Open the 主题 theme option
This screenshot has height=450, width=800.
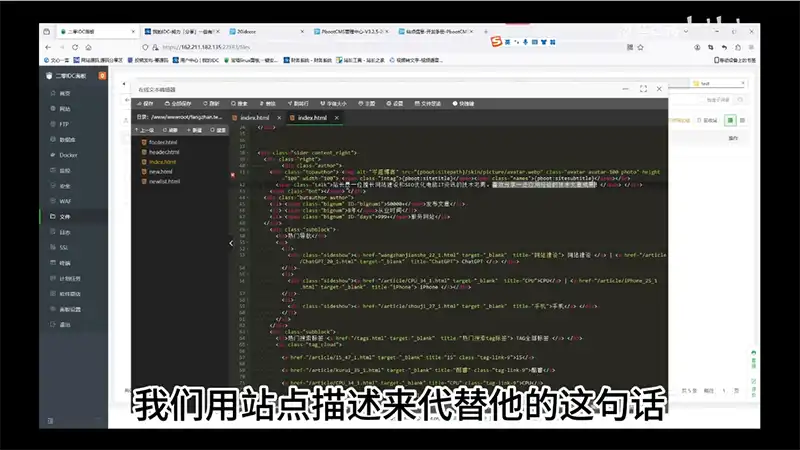click(366, 103)
